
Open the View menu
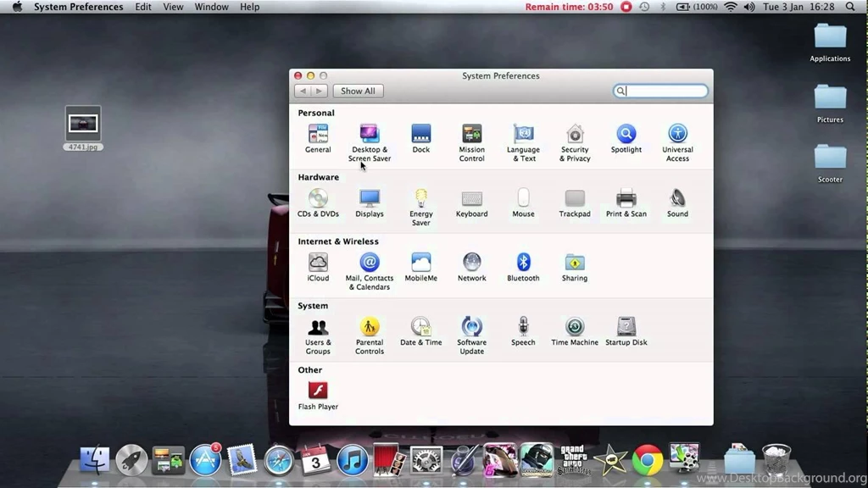tap(173, 7)
